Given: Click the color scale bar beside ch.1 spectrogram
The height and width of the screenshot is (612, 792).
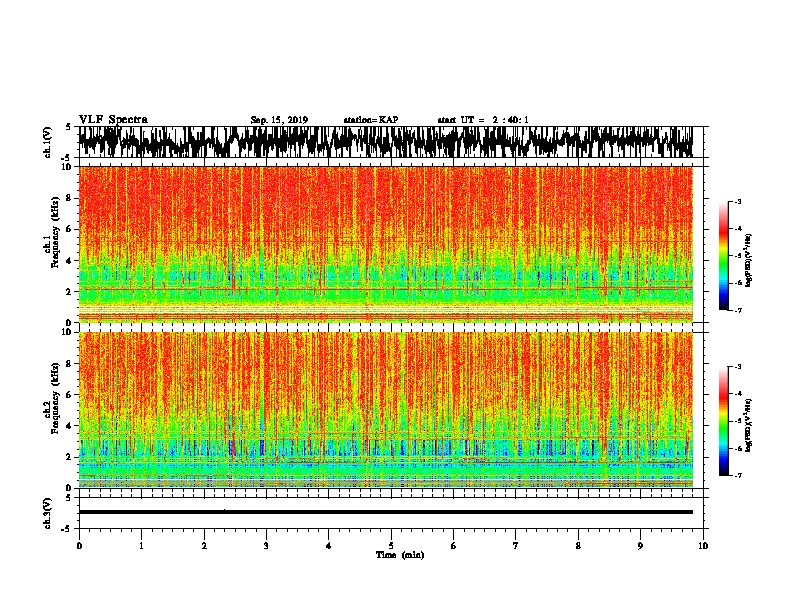Looking at the screenshot, I should click(x=723, y=256).
